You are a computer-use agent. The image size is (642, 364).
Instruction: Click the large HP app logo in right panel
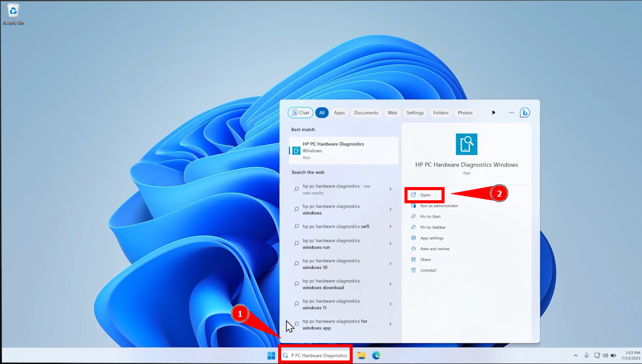466,144
